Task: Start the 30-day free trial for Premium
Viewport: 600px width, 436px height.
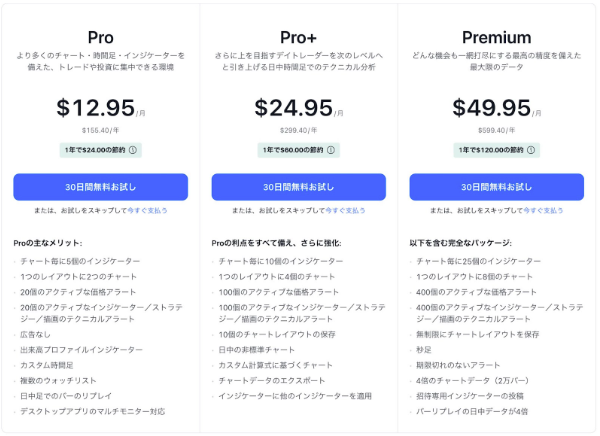Action: click(x=497, y=187)
